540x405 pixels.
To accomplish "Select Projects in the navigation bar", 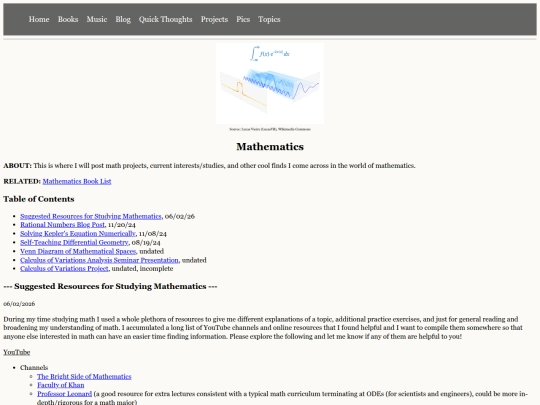I will (214, 19).
